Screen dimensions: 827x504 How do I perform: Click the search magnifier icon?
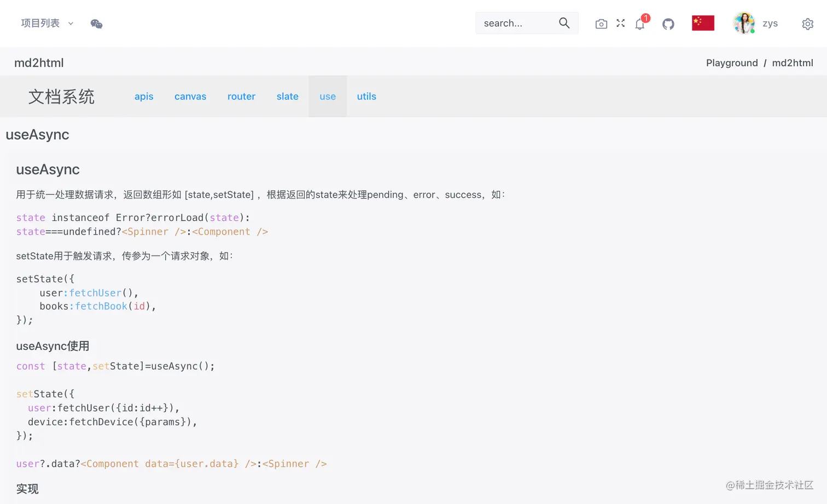tap(564, 23)
